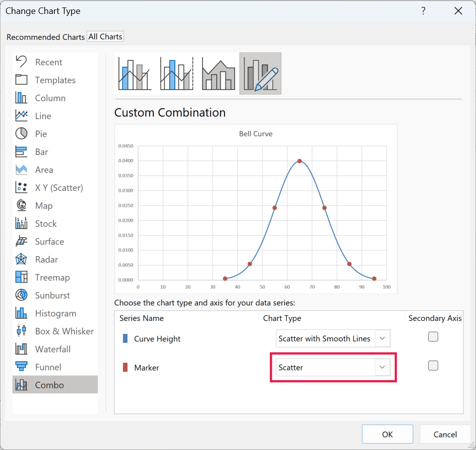Click the Bell Curve chart preview title
476x450 pixels.
[255, 134]
